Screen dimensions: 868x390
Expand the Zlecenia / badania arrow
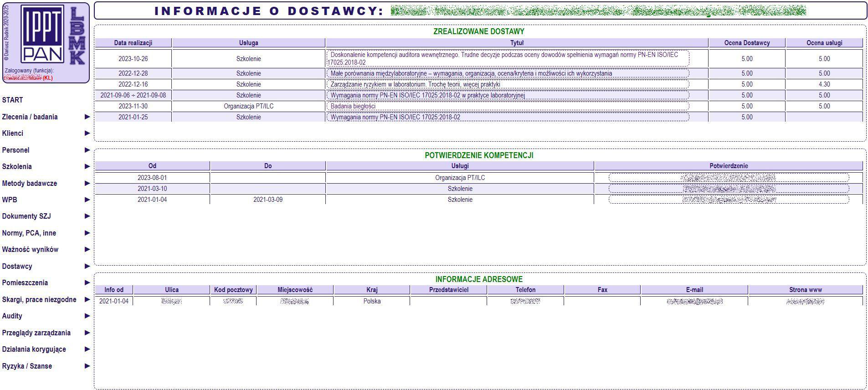[x=87, y=117]
